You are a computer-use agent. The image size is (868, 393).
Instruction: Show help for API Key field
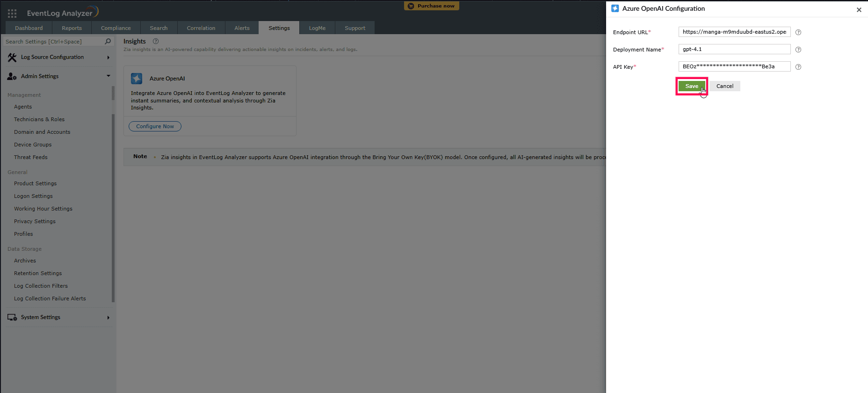798,67
